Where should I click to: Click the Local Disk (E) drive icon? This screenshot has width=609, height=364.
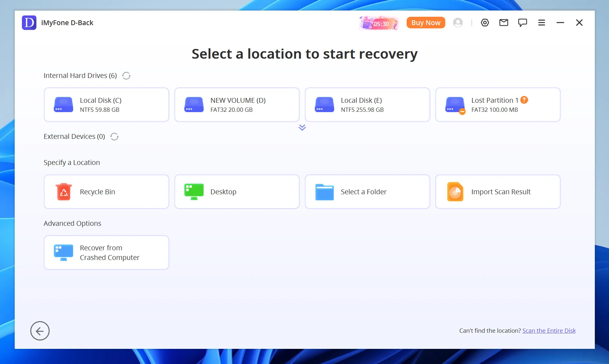324,105
